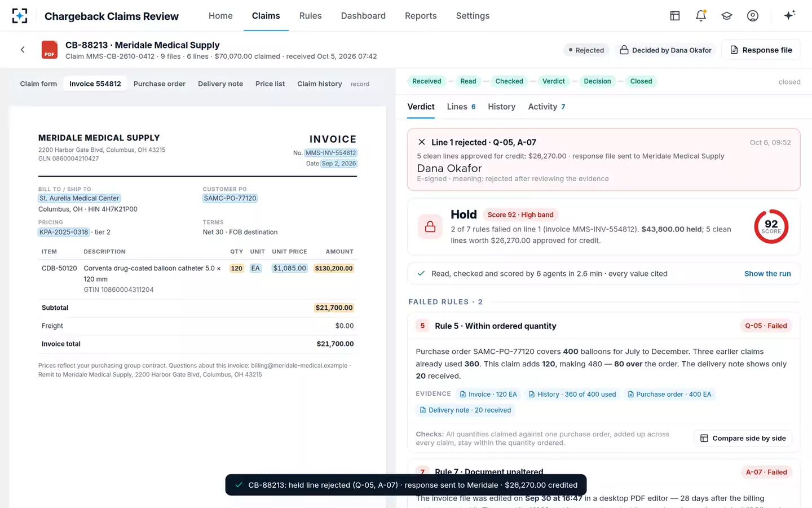Click the score 92 ring
The width and height of the screenshot is (812, 508).
(771, 227)
